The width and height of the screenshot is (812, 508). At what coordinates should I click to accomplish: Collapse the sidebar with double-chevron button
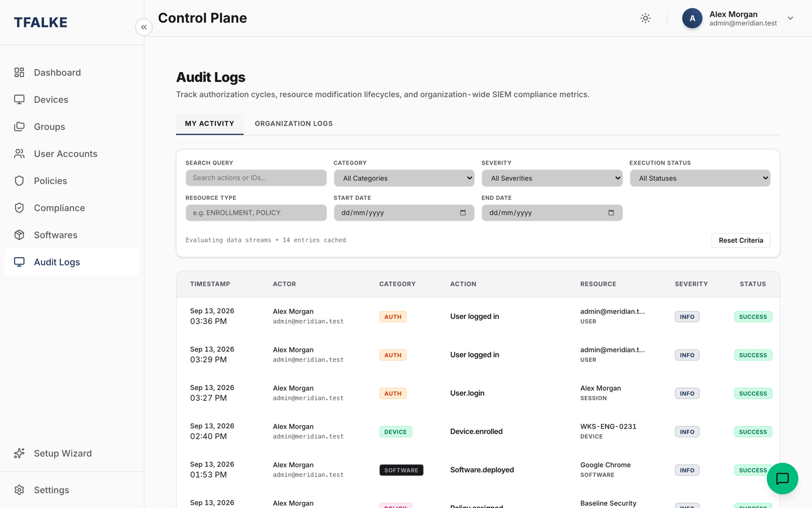click(x=144, y=27)
